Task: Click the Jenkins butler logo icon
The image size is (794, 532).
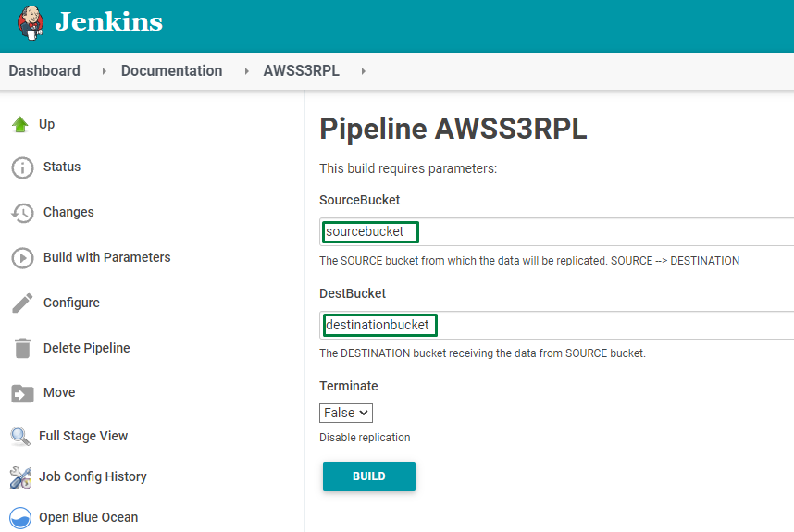Action: tap(30, 23)
